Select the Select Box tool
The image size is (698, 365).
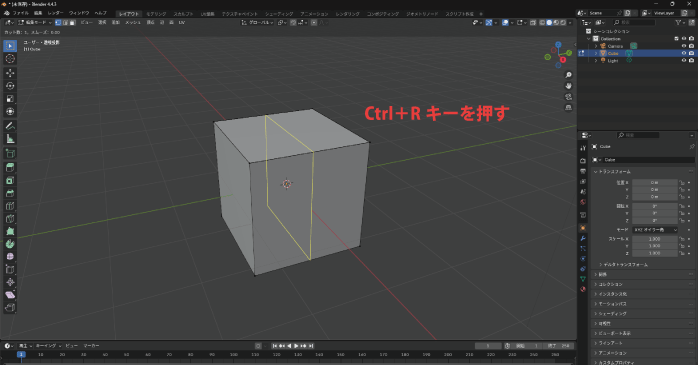10,46
